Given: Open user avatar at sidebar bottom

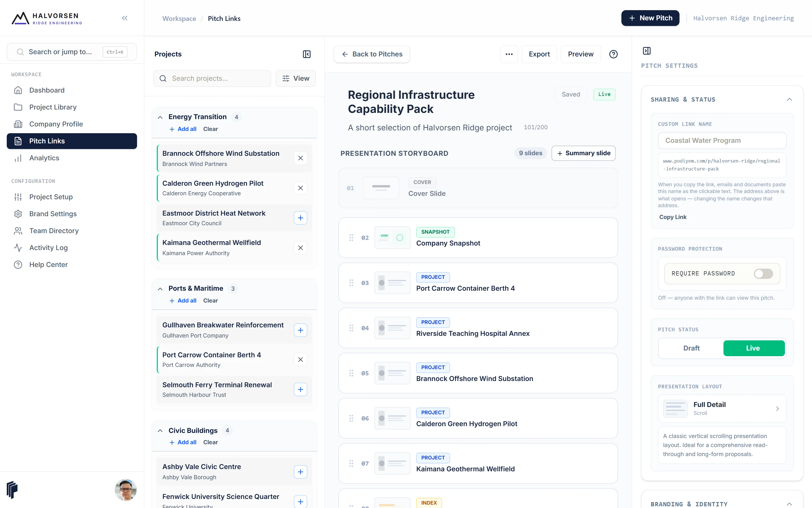Looking at the screenshot, I should 125,490.
